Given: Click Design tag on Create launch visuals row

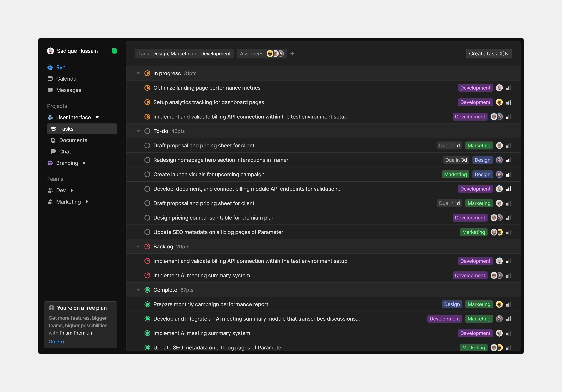Looking at the screenshot, I should click(x=482, y=174).
